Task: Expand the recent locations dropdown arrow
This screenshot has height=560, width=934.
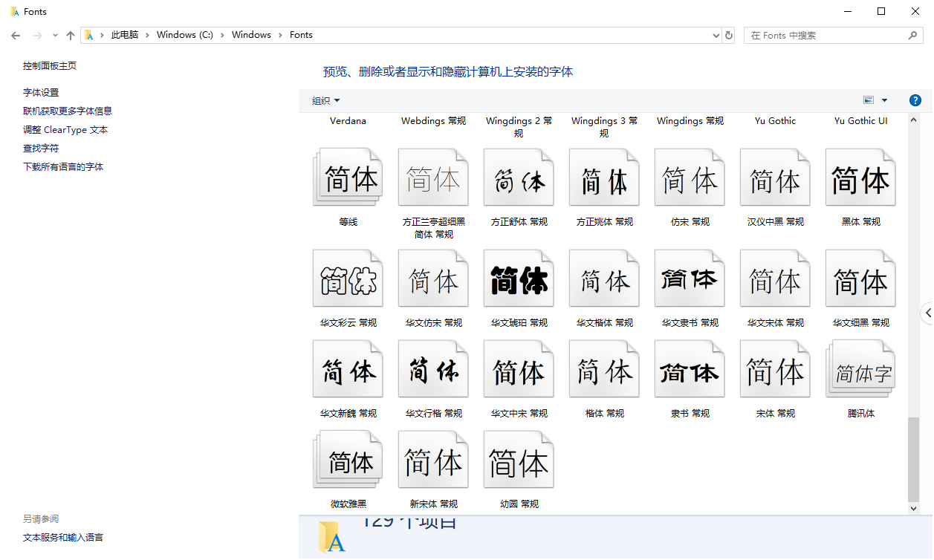Action: tap(55, 35)
